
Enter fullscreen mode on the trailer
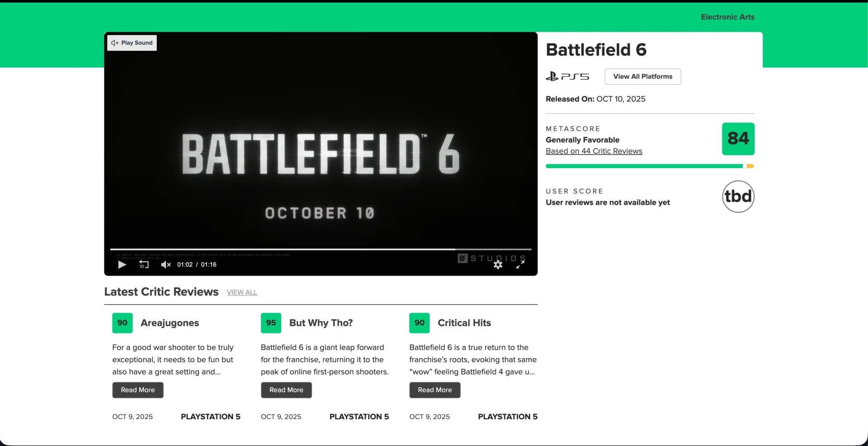(x=520, y=265)
